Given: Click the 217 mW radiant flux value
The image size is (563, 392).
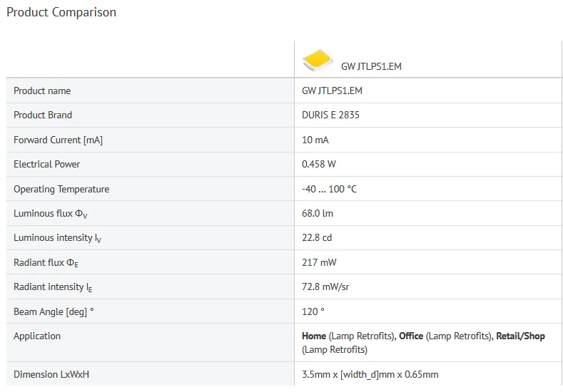Looking at the screenshot, I should [319, 262].
